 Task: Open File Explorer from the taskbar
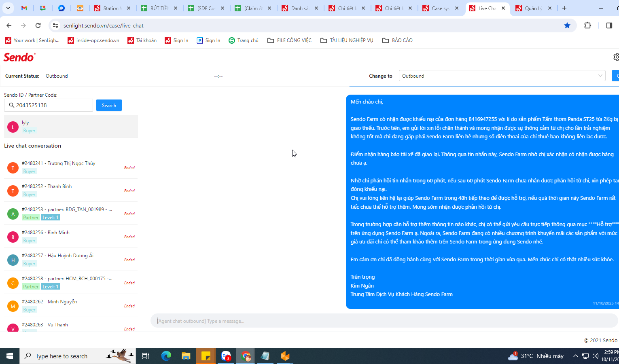click(186, 356)
